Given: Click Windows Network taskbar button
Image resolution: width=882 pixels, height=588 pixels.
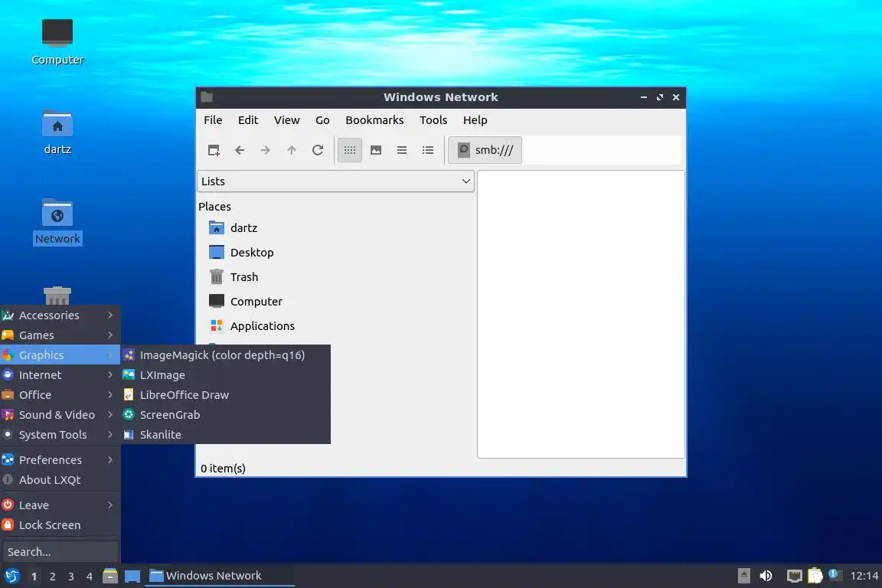Looking at the screenshot, I should pyautogui.click(x=220, y=576).
